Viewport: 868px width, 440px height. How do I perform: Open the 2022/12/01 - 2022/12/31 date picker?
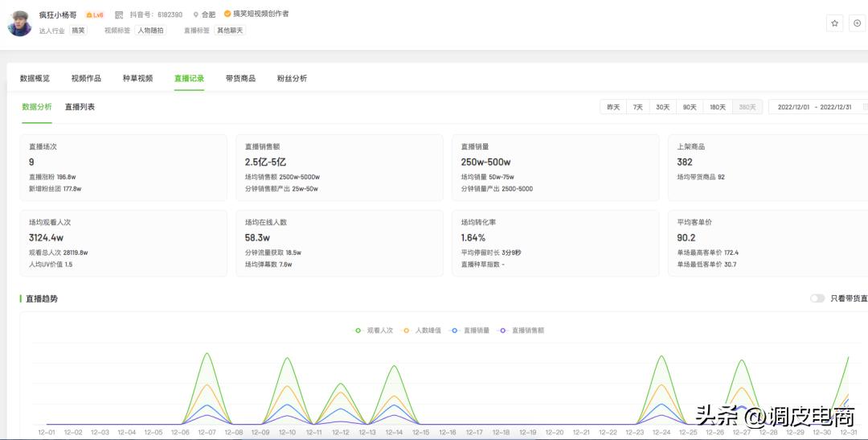coord(819,107)
